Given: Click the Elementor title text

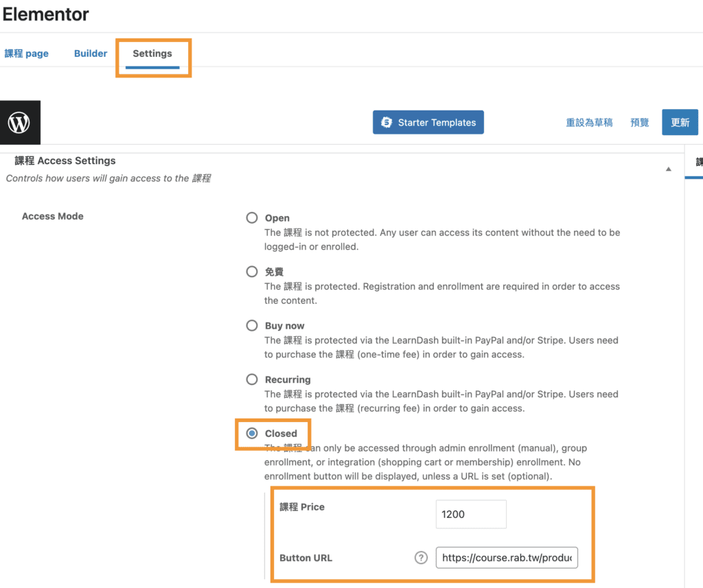Looking at the screenshot, I should pos(46,14).
